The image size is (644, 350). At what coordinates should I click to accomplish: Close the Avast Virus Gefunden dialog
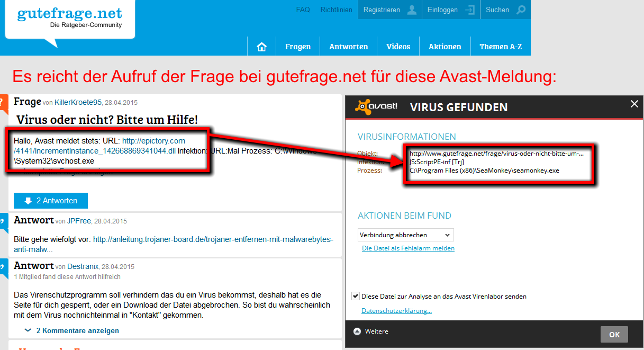634,104
